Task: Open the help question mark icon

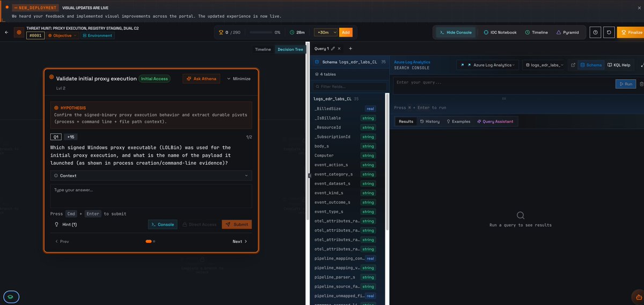Action: pyautogui.click(x=595, y=32)
